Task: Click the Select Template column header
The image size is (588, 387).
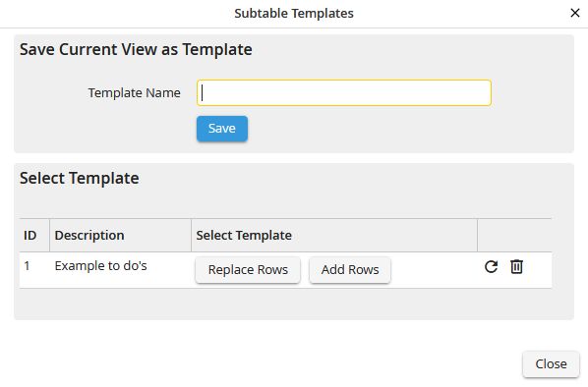Action: click(x=244, y=236)
